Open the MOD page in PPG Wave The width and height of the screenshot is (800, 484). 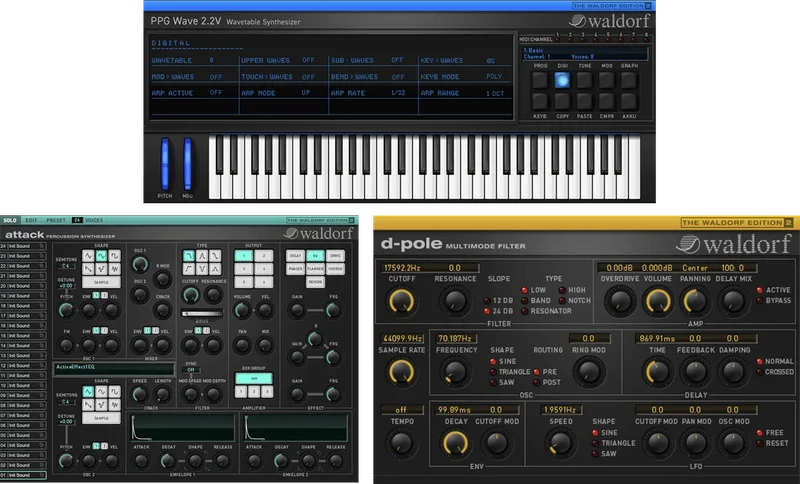pyautogui.click(x=607, y=80)
